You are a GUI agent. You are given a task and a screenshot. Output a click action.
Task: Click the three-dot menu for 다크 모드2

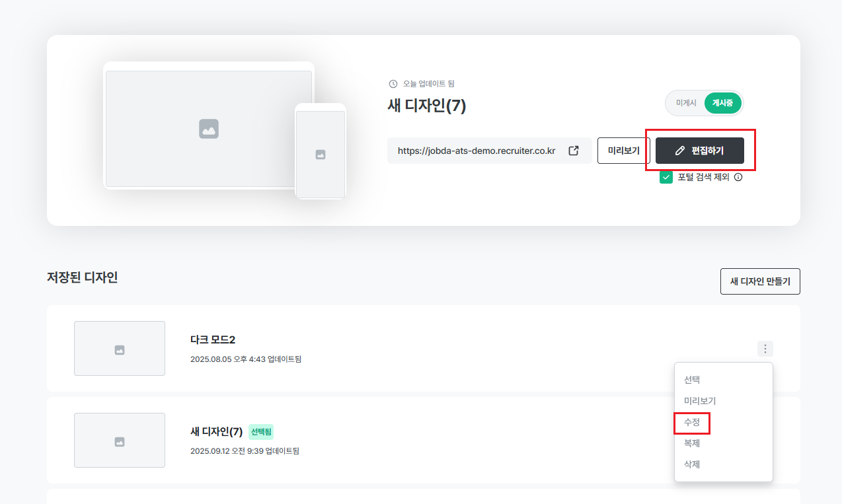(765, 349)
